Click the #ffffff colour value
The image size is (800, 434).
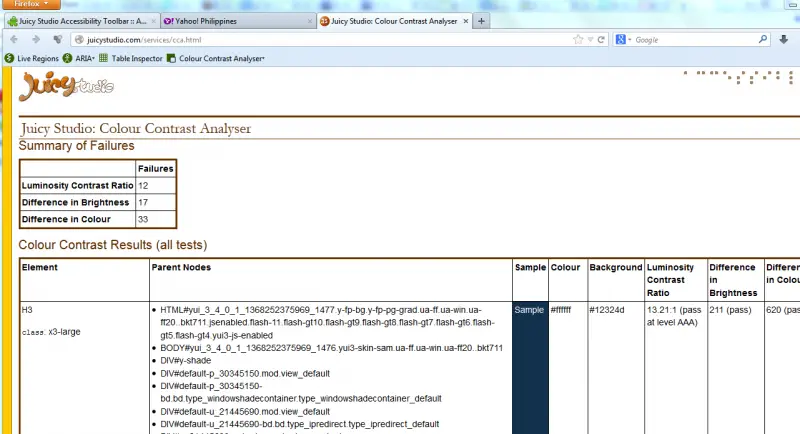pos(561,310)
